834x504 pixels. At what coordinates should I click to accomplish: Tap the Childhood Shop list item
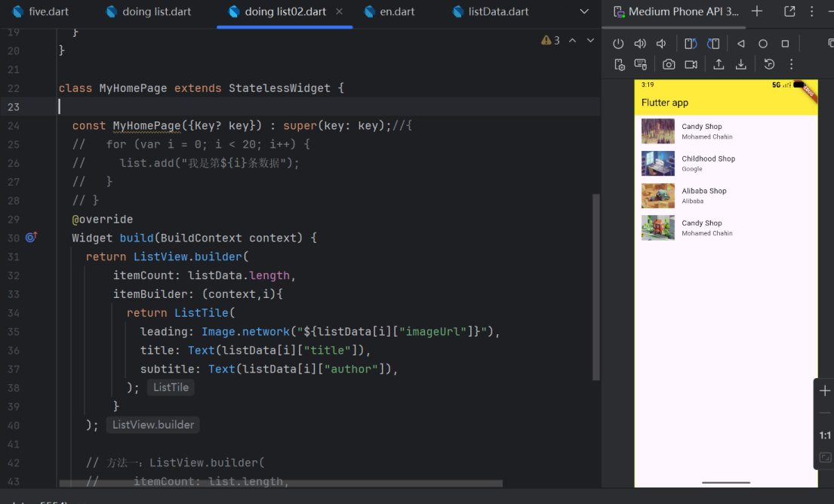[726, 163]
